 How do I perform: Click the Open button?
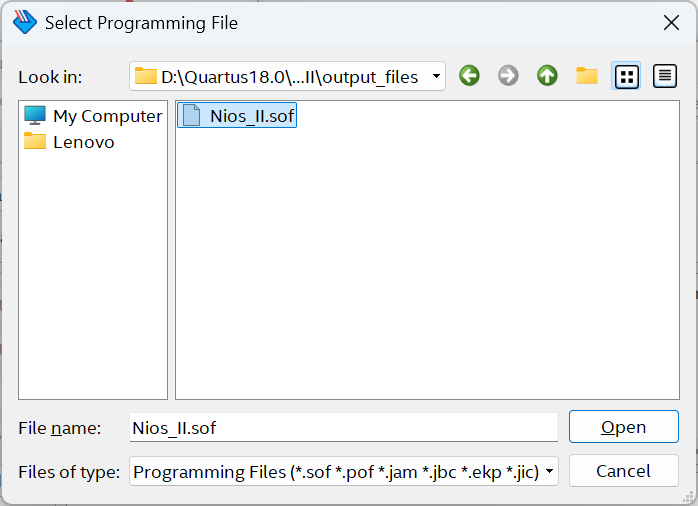pyautogui.click(x=624, y=427)
